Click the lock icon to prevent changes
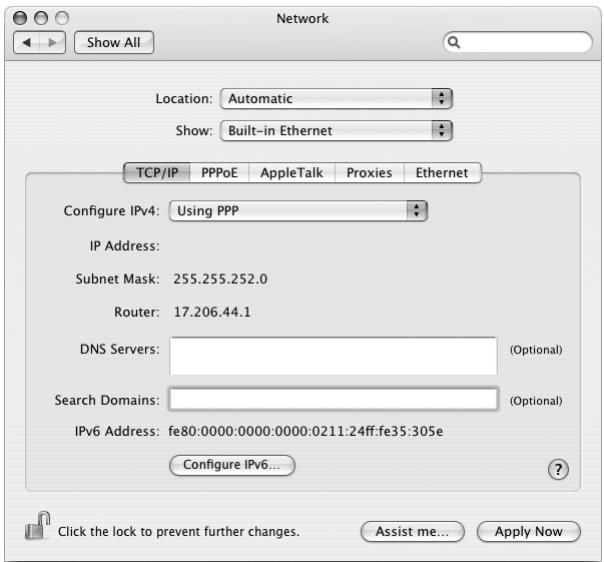The image size is (604, 562). [37, 526]
